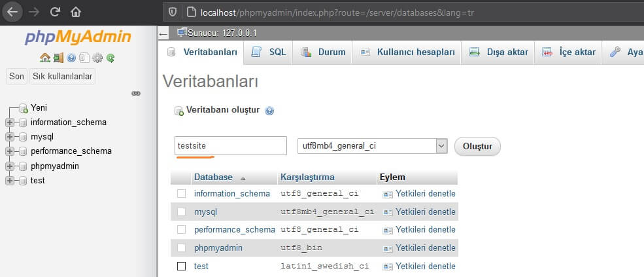This screenshot has width=644, height=277.
Task: Switch to the SQL tab
Action: click(x=268, y=52)
